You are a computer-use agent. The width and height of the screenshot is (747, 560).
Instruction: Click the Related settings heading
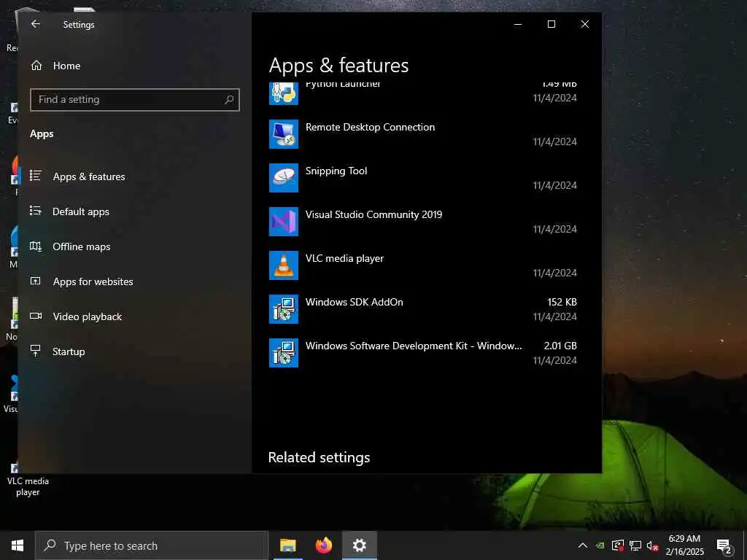pos(320,457)
